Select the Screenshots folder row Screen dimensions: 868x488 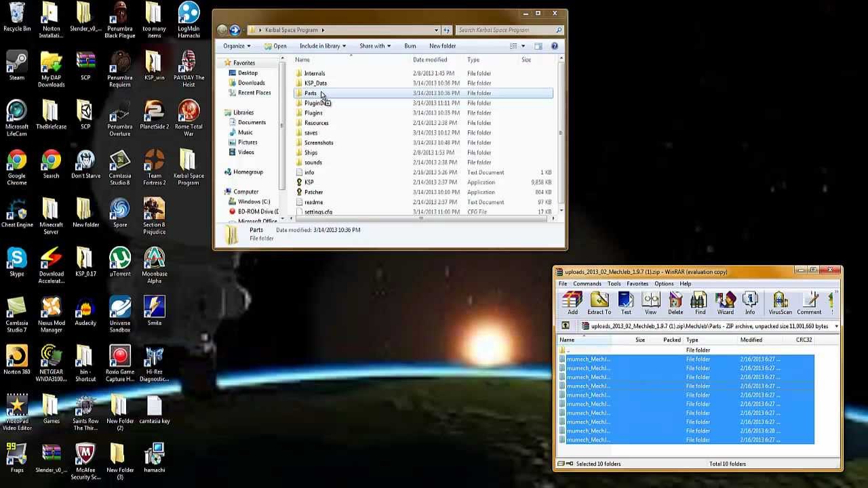(424, 143)
